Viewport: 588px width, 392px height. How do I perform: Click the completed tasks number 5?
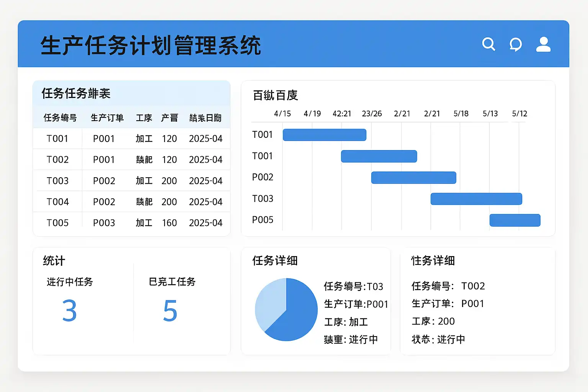click(170, 311)
